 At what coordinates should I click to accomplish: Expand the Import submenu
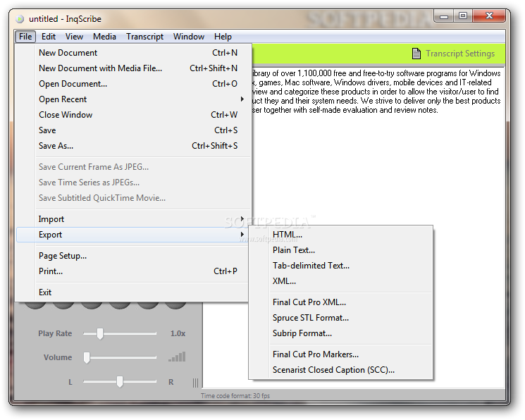133,219
